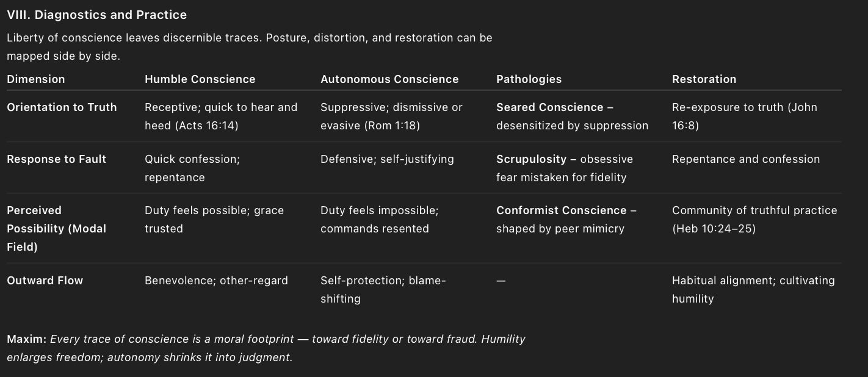Select the 'Humble Conscience' column header
Screen dimensions: 868x377
200,79
